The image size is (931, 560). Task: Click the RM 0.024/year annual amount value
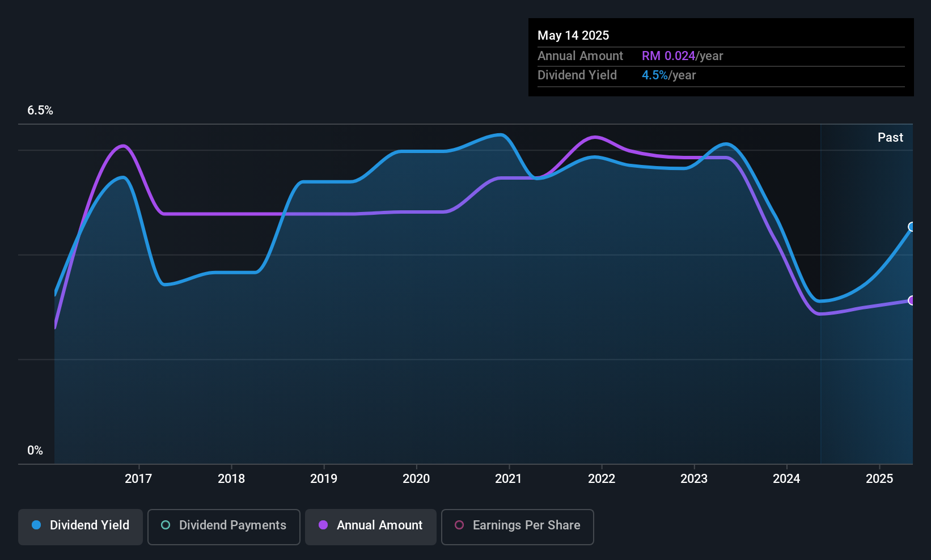[x=682, y=56]
